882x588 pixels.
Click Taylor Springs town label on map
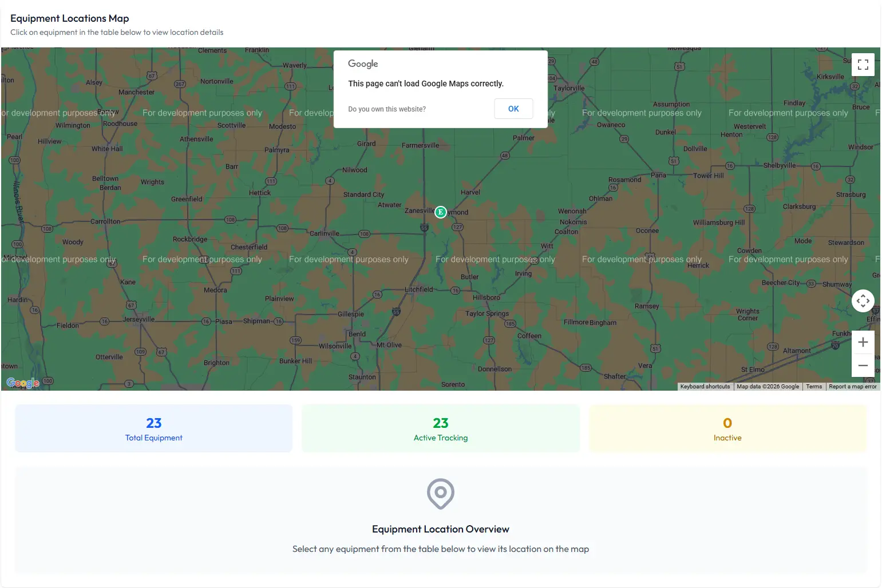coord(487,313)
